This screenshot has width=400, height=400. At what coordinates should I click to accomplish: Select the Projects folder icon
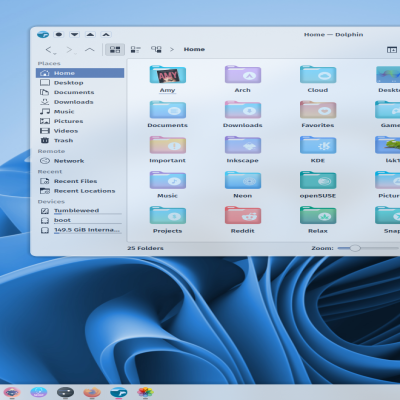[168, 215]
